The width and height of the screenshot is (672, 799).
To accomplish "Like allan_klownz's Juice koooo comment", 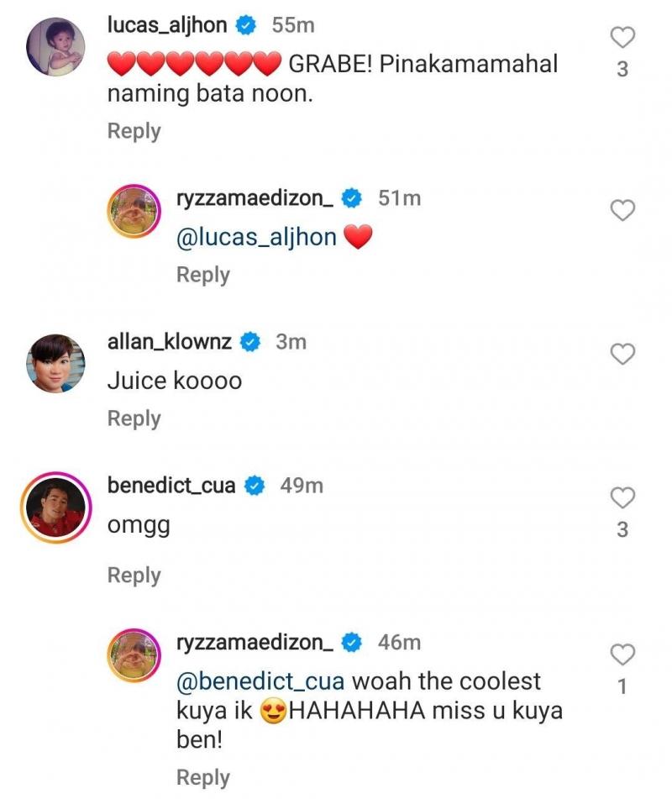I will [622, 355].
